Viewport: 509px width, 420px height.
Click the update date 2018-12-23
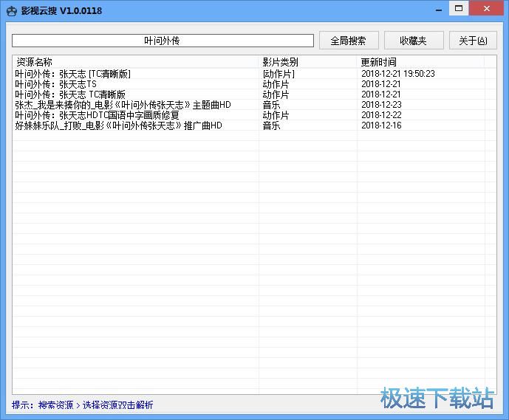(381, 105)
